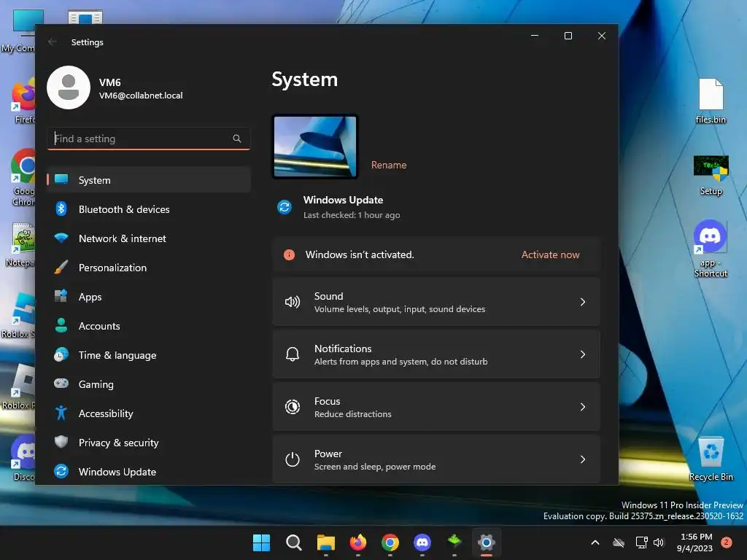747x560 pixels.
Task: Click the Accessibility figure icon
Action: 61,413
